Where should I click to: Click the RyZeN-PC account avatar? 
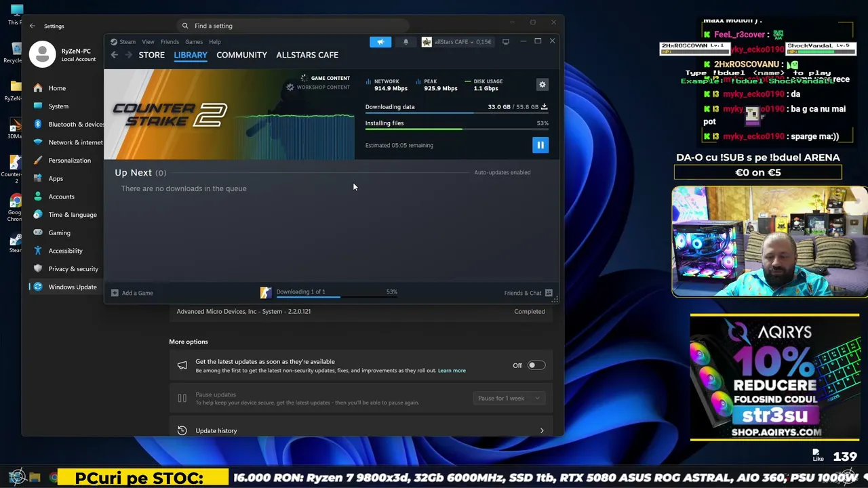point(42,55)
